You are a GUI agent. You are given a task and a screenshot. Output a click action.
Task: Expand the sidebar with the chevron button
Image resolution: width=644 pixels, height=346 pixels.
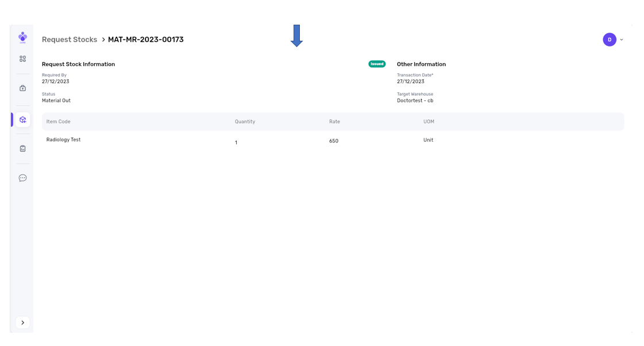22,322
